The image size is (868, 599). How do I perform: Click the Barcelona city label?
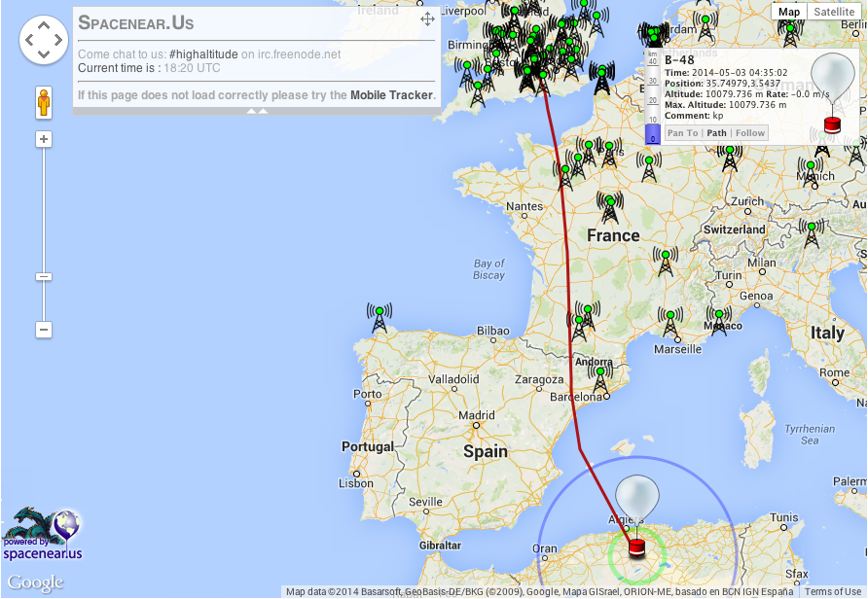tap(576, 397)
